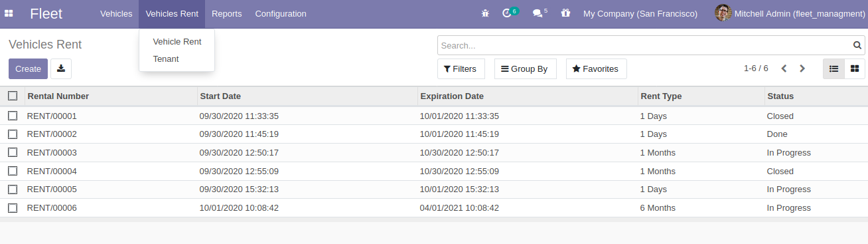Click the download export icon beside Create

coord(61,68)
